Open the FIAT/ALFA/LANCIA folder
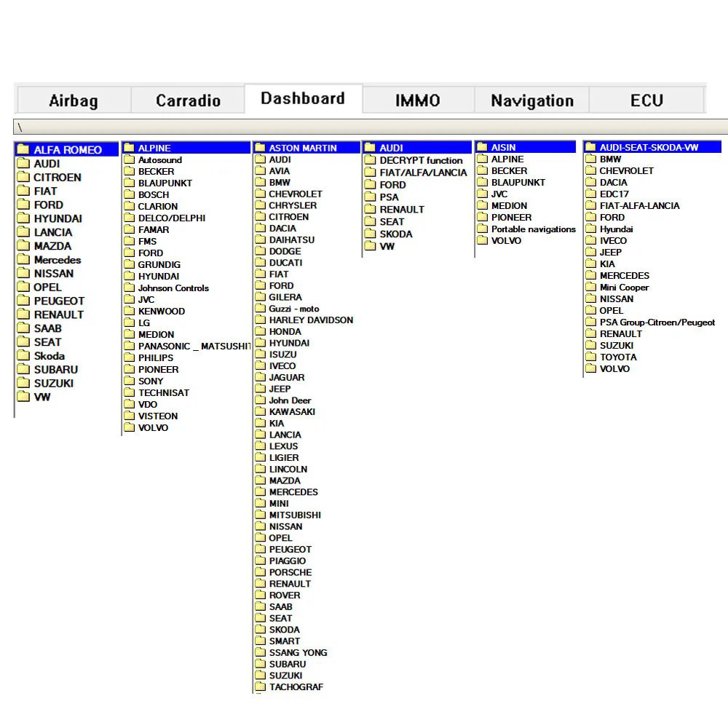The width and height of the screenshot is (728, 728). pos(416,173)
